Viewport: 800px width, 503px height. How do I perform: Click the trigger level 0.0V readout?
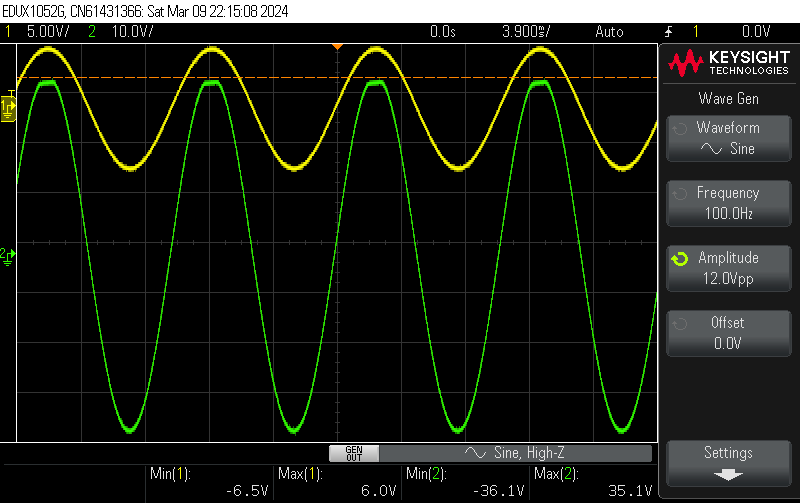[756, 32]
